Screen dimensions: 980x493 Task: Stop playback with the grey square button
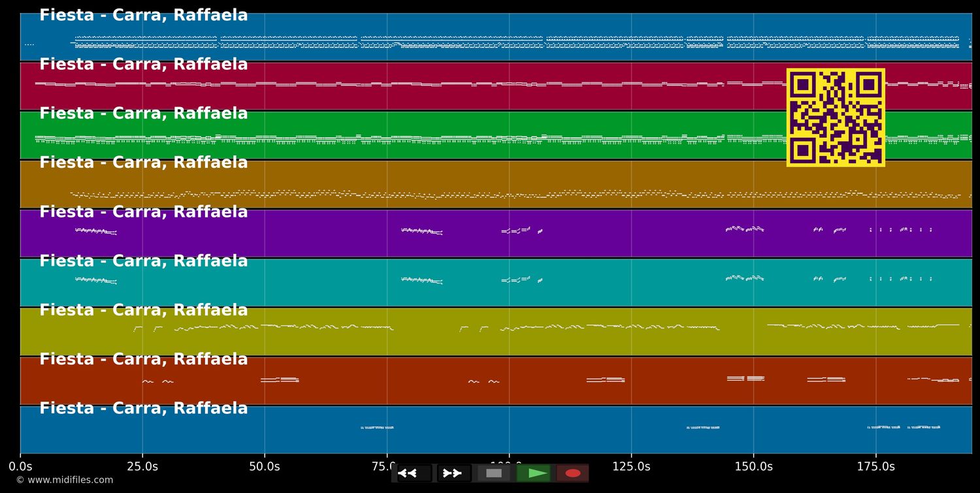[x=494, y=473]
